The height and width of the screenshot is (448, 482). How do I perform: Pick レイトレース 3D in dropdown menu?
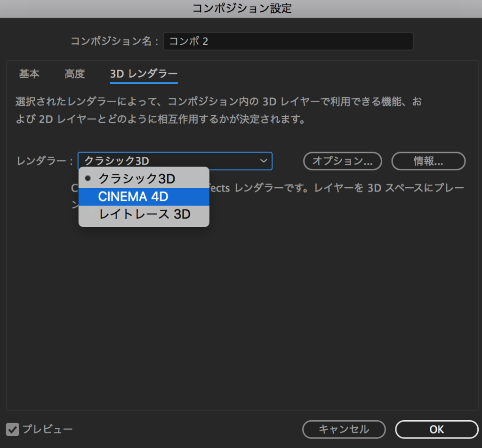(x=144, y=215)
